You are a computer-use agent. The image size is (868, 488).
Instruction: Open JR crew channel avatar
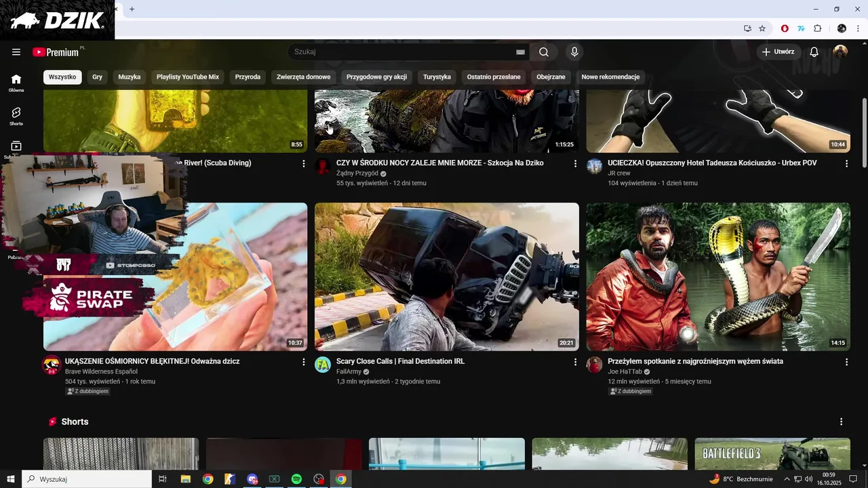(594, 166)
